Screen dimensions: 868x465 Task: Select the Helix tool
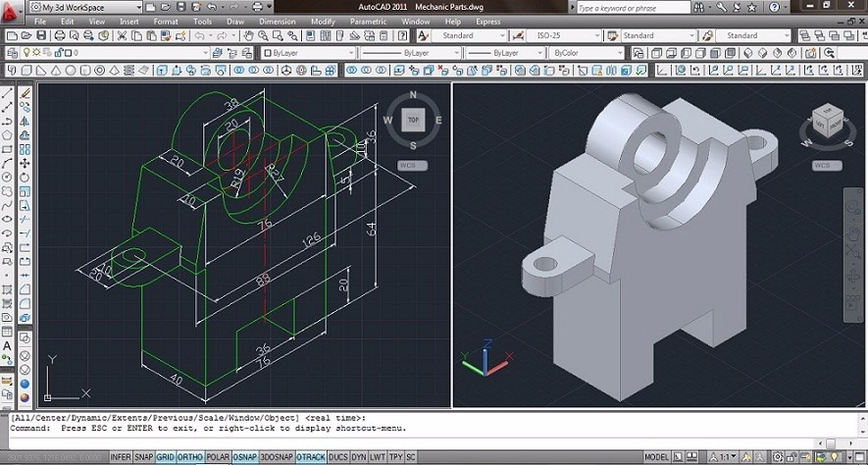(129, 71)
